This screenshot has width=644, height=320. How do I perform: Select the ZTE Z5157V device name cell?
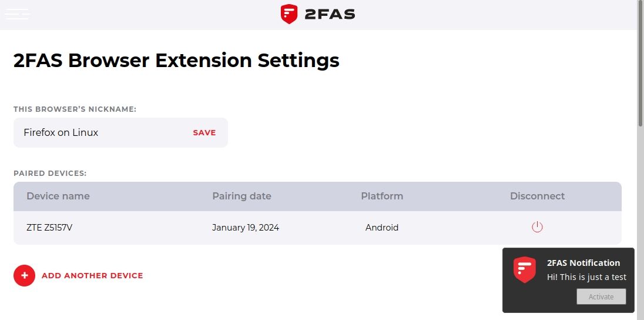pyautogui.click(x=49, y=228)
